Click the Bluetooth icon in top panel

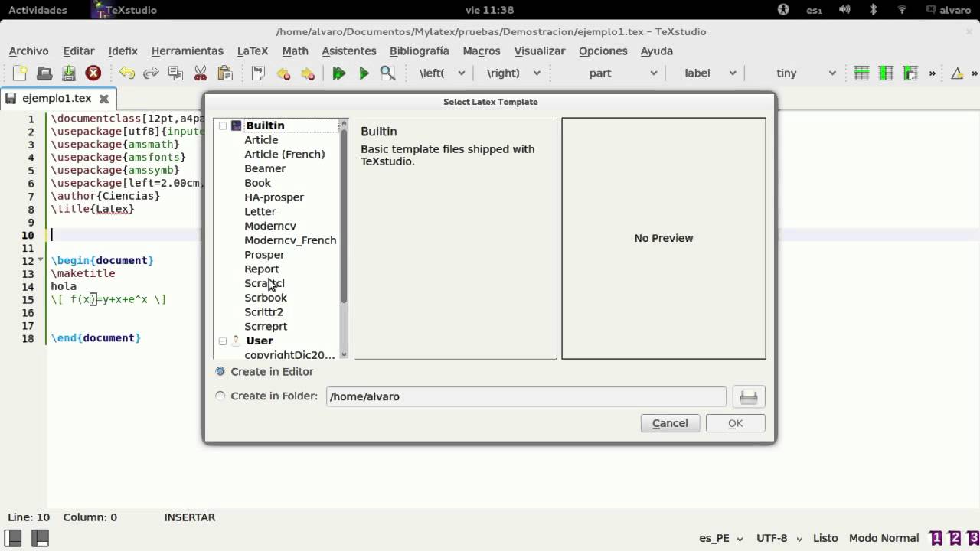(873, 10)
